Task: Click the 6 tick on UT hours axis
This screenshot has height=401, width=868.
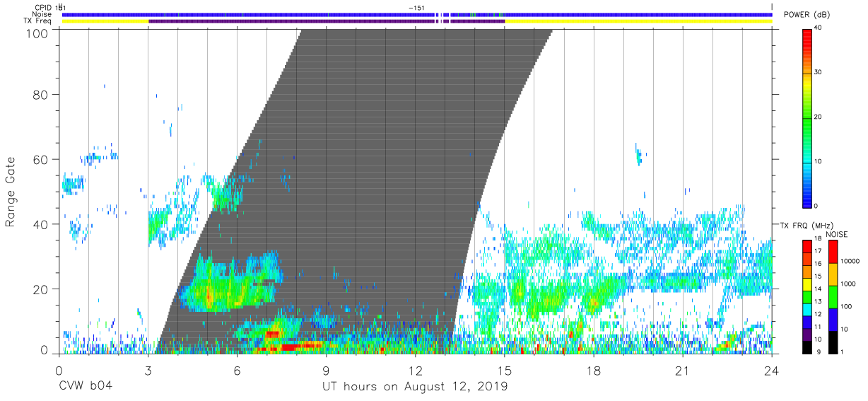Action: [237, 370]
